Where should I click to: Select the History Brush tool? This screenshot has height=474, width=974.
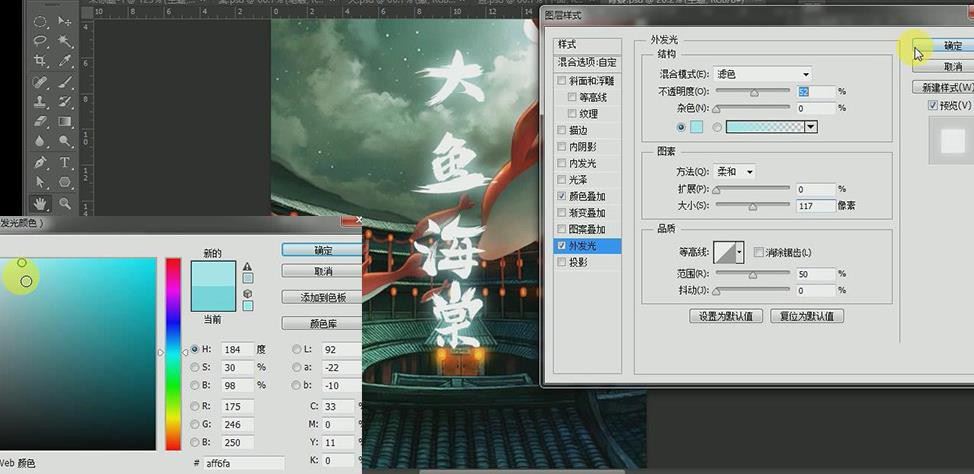coord(65,101)
